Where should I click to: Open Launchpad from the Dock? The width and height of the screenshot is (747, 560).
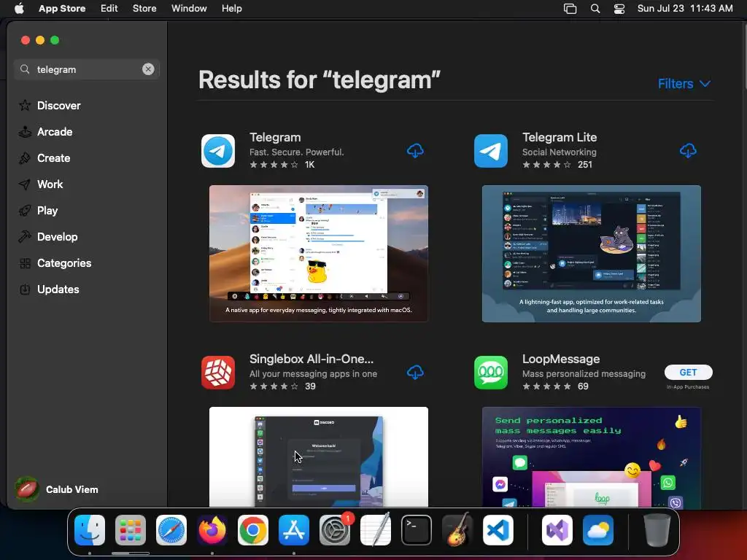coord(131,530)
